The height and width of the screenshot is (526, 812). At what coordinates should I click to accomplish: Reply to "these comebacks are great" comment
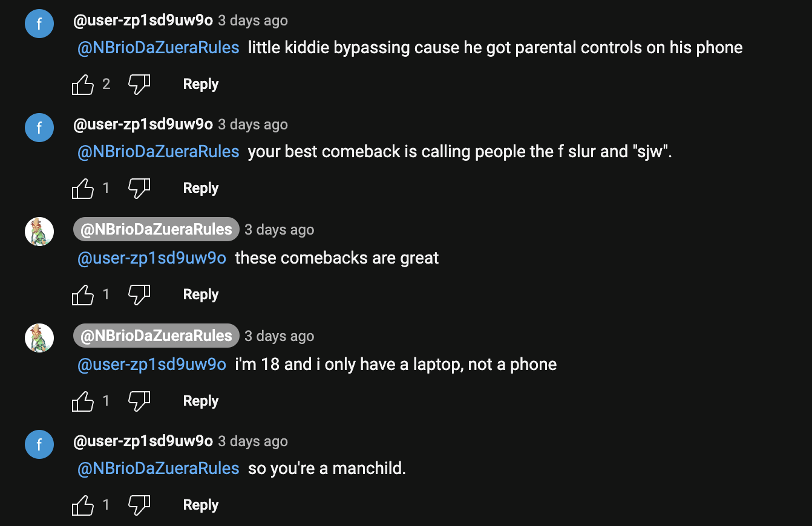(x=200, y=295)
